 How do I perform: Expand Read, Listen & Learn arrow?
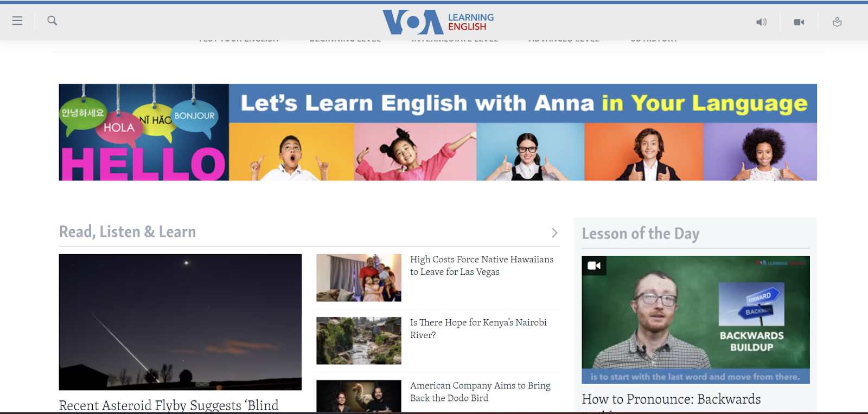tap(554, 232)
